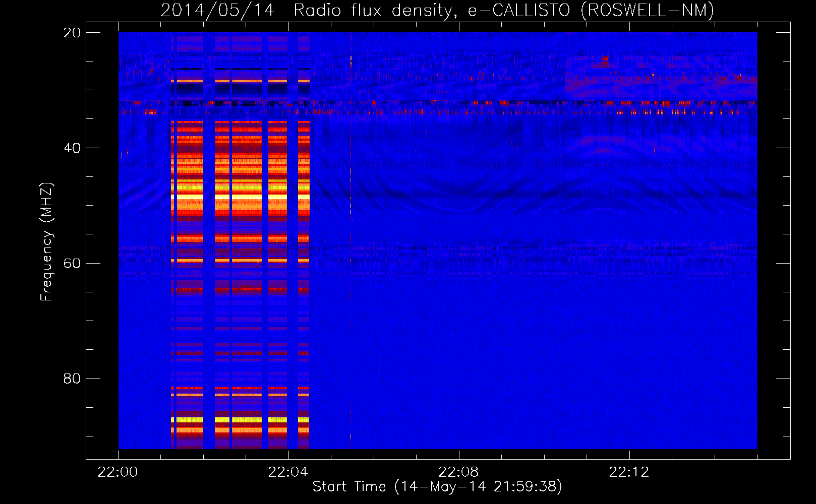Click the 40 MHz frequency tick label
The height and width of the screenshot is (504, 816).
click(72, 148)
